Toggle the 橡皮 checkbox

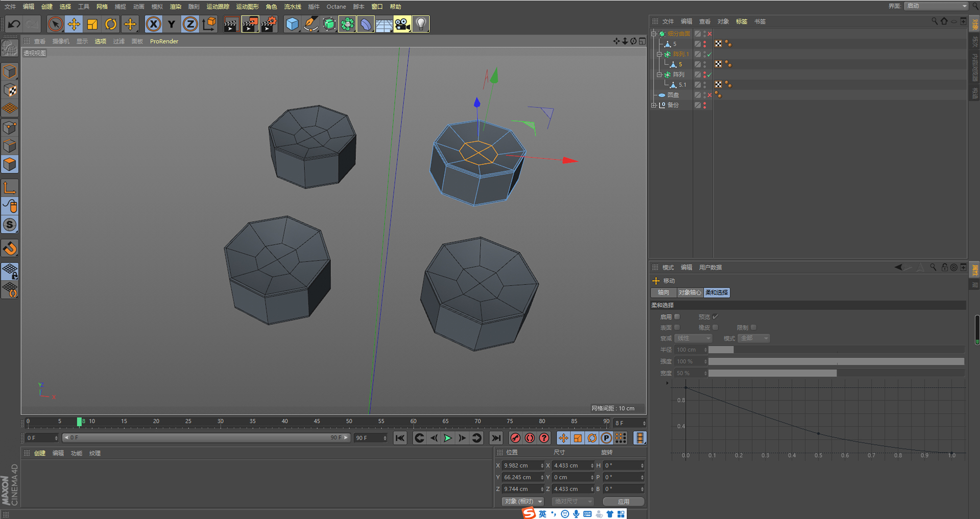[715, 327]
